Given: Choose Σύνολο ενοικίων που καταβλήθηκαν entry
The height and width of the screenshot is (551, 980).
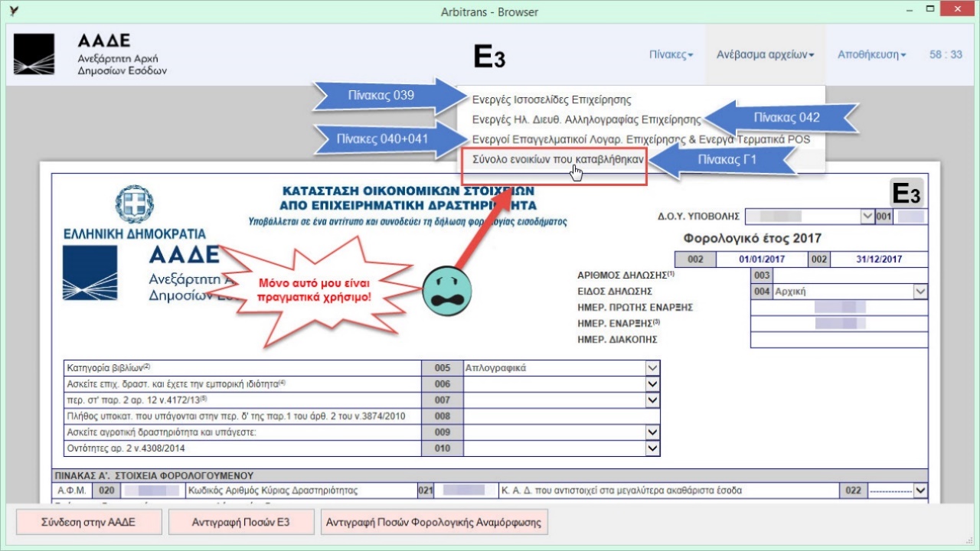Looking at the screenshot, I should point(557,159).
